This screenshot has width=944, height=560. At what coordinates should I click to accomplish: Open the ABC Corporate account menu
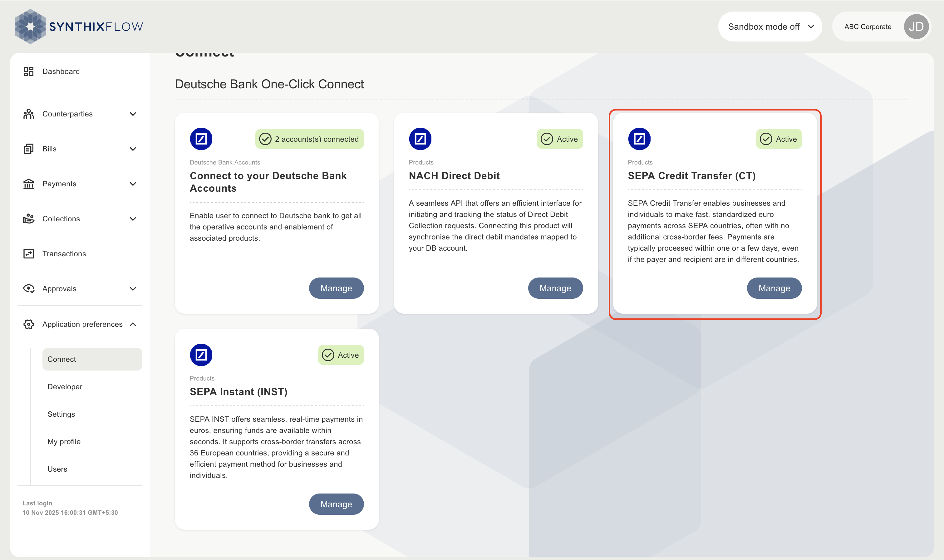pos(882,27)
